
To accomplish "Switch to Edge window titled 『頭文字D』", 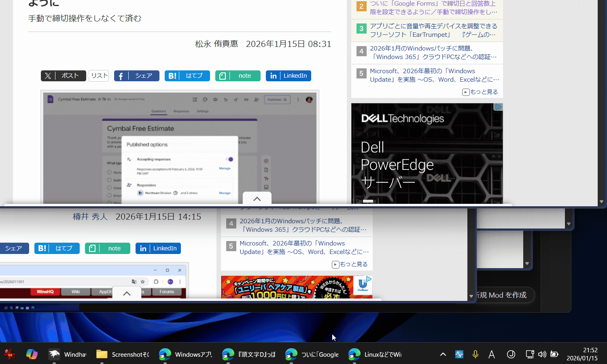I will tap(249, 354).
